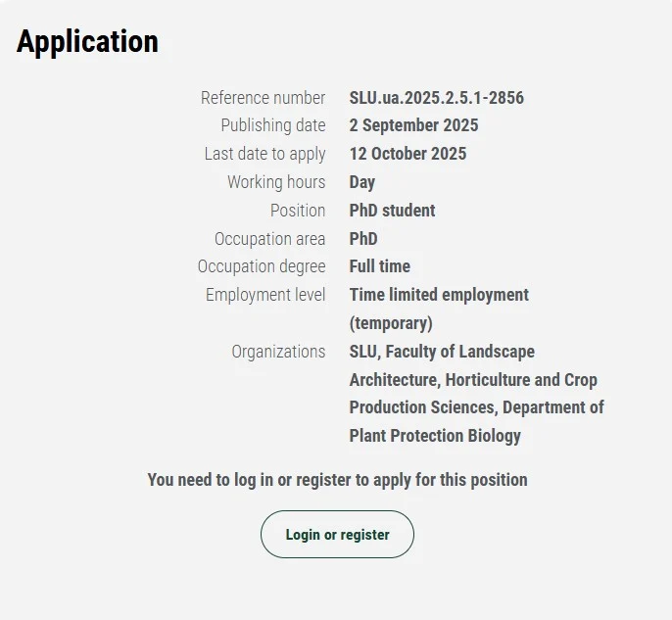Click the Last date to apply label
The width and height of the screenshot is (672, 620).
pos(264,154)
